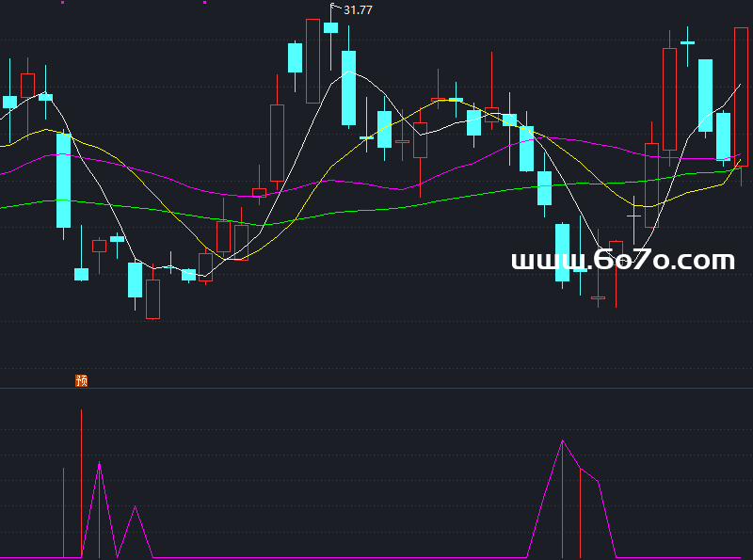Select the tallest magenta peak on right of indicator
The image size is (753, 560).
coord(563,441)
